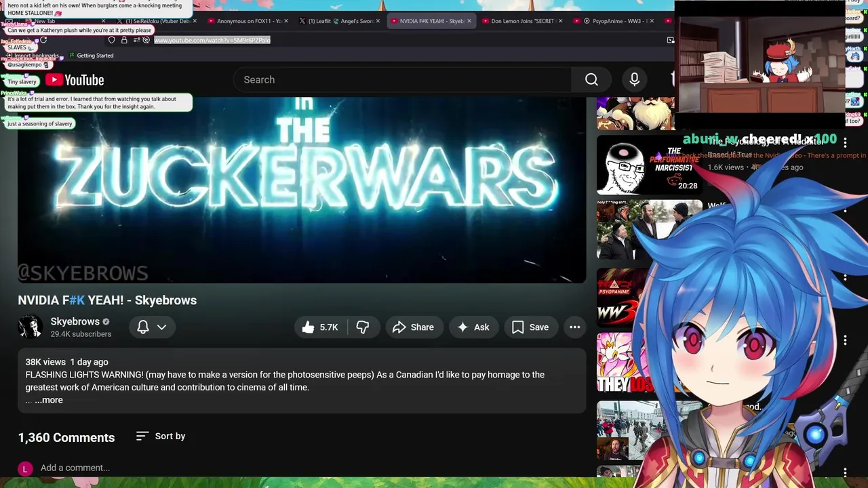868x488 pixels.
Task: Click the 29.4K subscribers text
Action: pyautogui.click(x=81, y=334)
